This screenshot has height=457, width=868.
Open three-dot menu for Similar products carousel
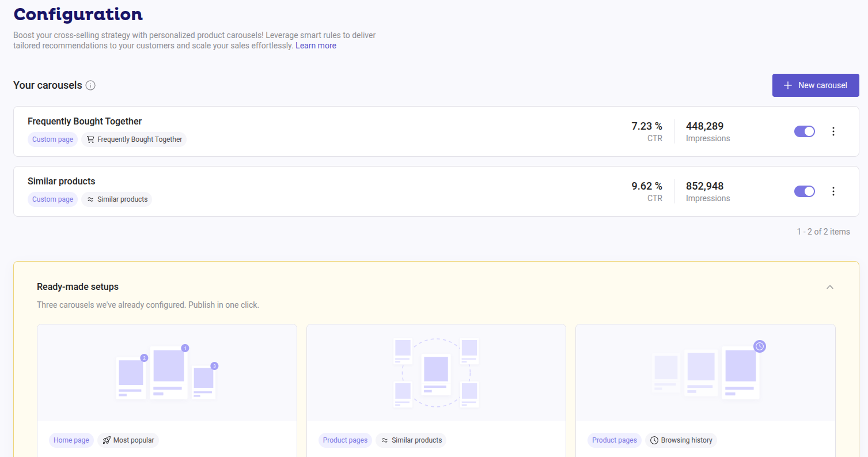[x=833, y=191]
